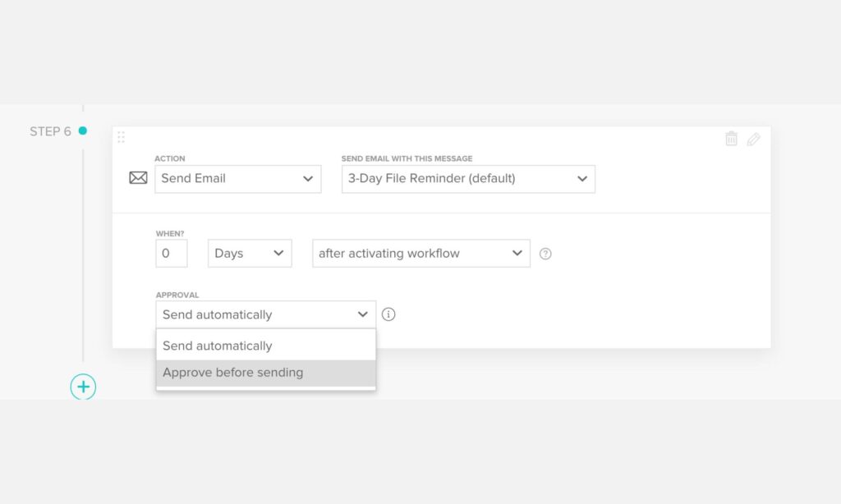
Task: Edit step 6 using the pencil icon
Action: (x=754, y=140)
